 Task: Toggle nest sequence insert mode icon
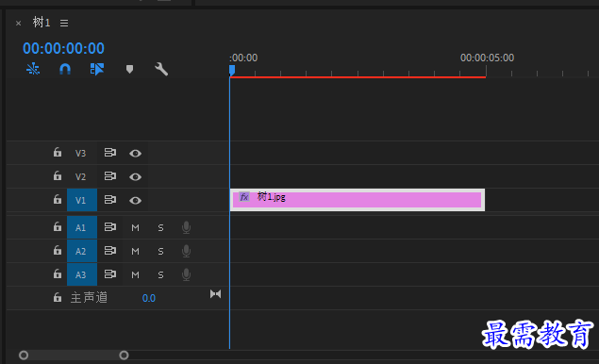(33, 69)
